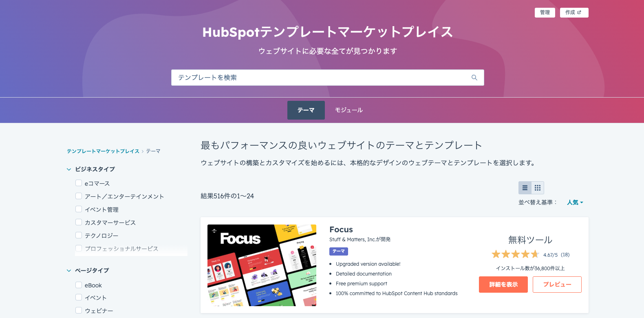The height and width of the screenshot is (318, 644).
Task: Collapse the ビジネスタイプ filter section
Action: point(69,169)
